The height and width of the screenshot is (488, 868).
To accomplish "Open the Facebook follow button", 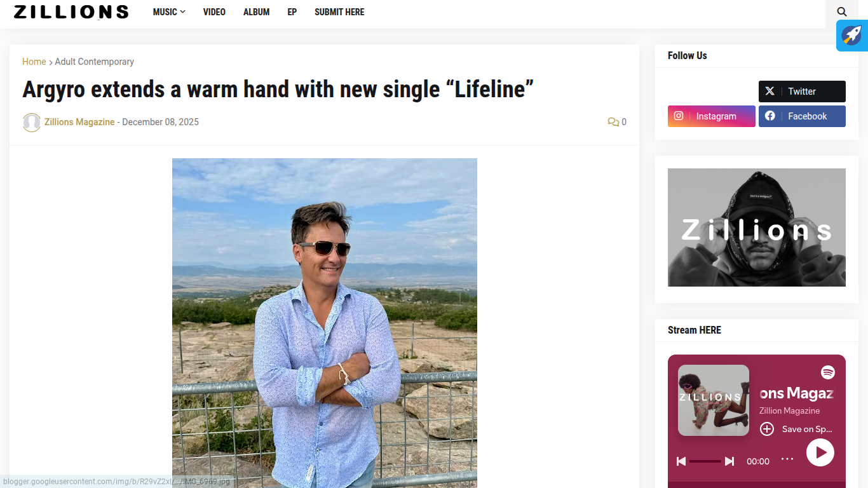I will (x=802, y=116).
